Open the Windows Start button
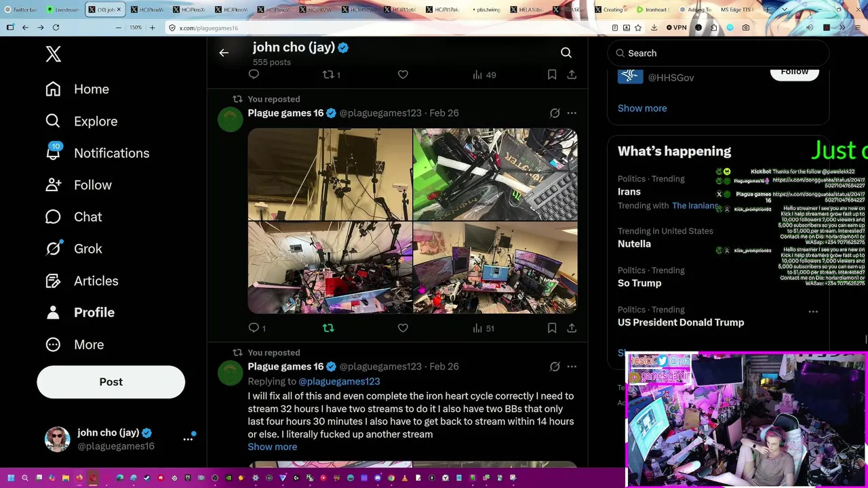 [10, 478]
